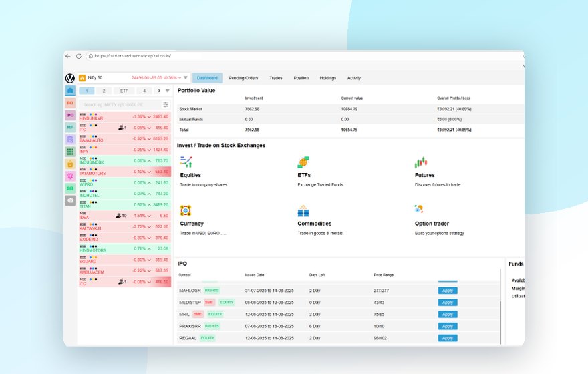Reload the page with the browser refresh icon
Image resolution: width=588 pixels, height=374 pixels.
[78, 56]
